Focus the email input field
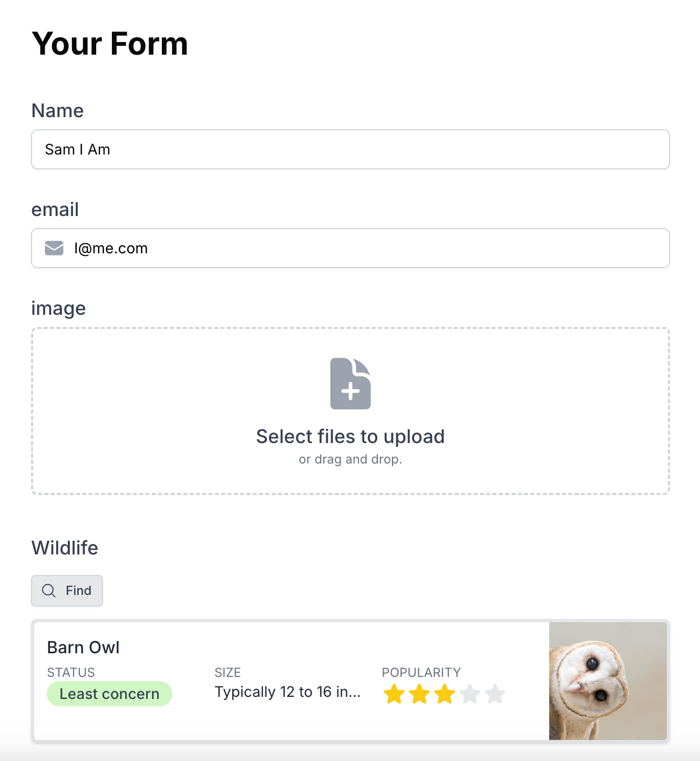Viewport: 700px width, 761px height. tap(351, 248)
